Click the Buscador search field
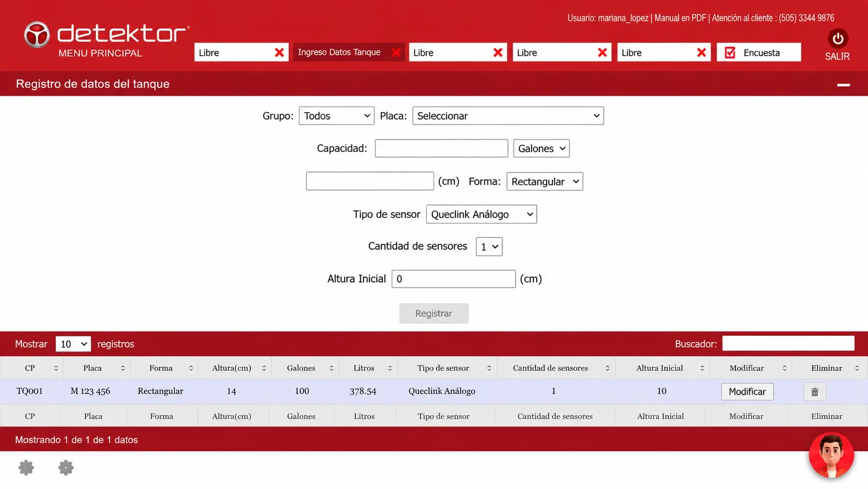Image resolution: width=868 pixels, height=489 pixels. pyautogui.click(x=788, y=343)
